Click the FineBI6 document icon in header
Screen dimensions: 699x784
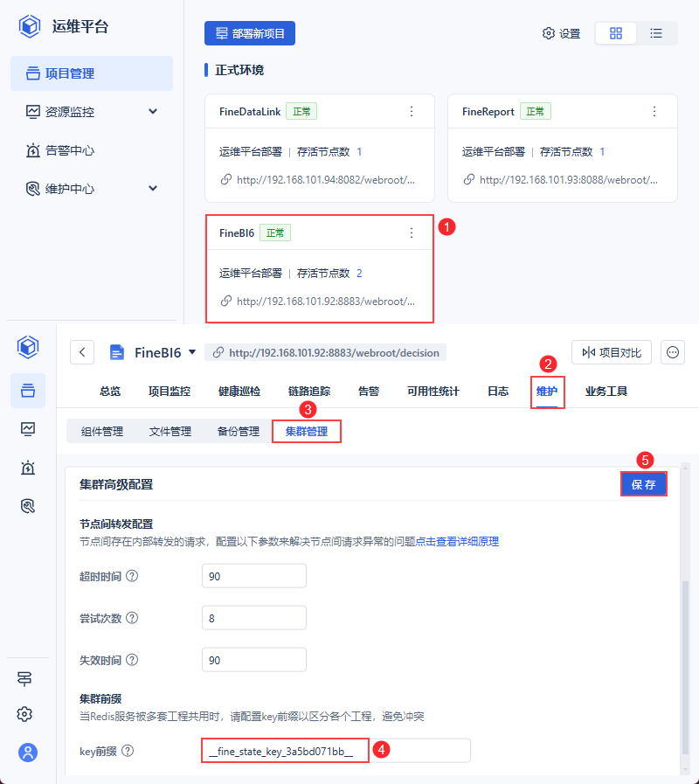[116, 352]
